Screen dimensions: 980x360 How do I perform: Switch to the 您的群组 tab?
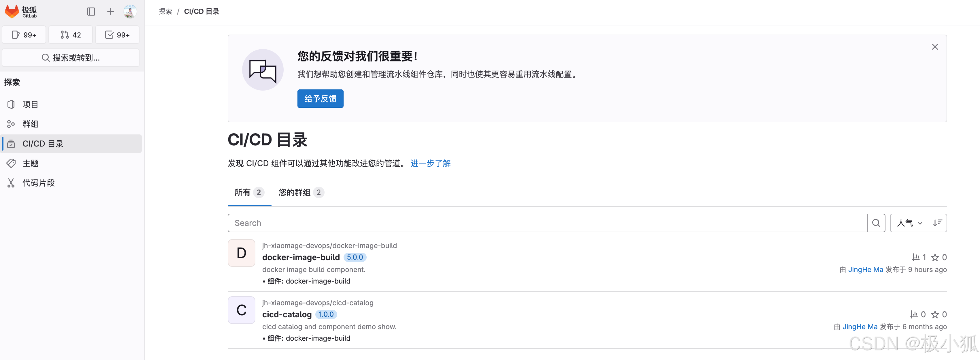(301, 193)
